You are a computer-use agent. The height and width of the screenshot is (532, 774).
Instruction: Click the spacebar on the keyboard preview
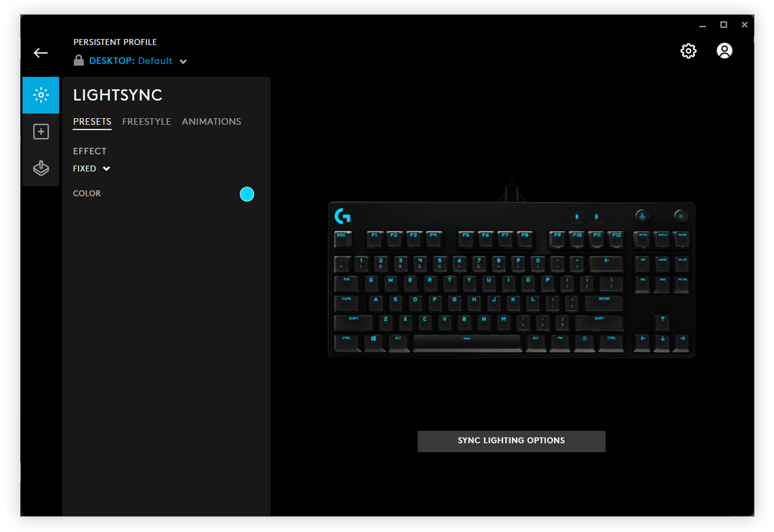pos(467,343)
